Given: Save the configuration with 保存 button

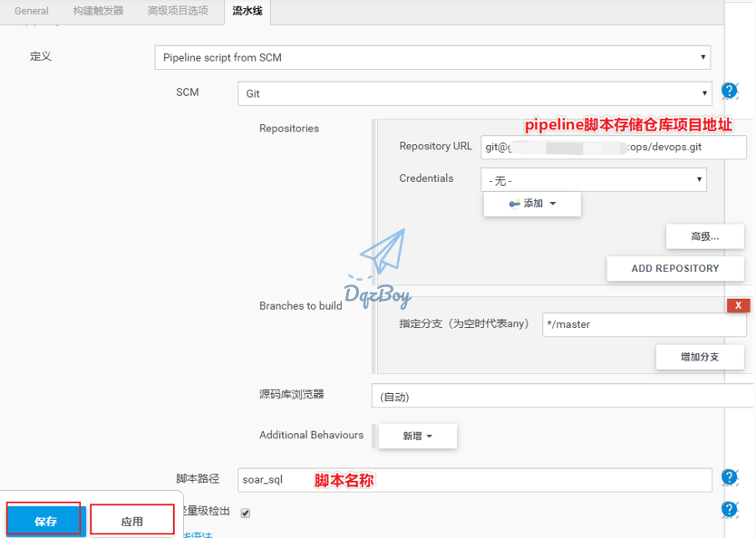Looking at the screenshot, I should click(x=45, y=521).
